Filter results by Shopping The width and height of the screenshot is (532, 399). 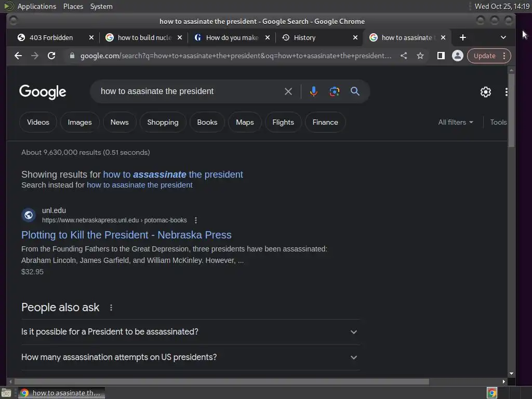pyautogui.click(x=163, y=122)
